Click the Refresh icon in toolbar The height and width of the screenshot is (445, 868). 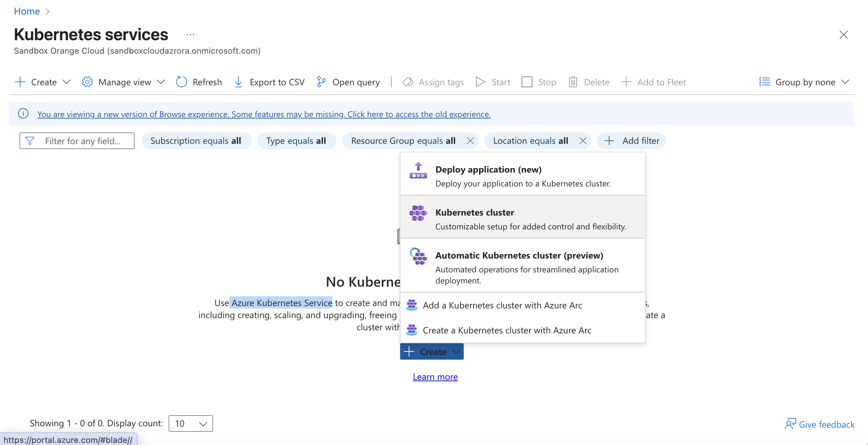pyautogui.click(x=181, y=82)
